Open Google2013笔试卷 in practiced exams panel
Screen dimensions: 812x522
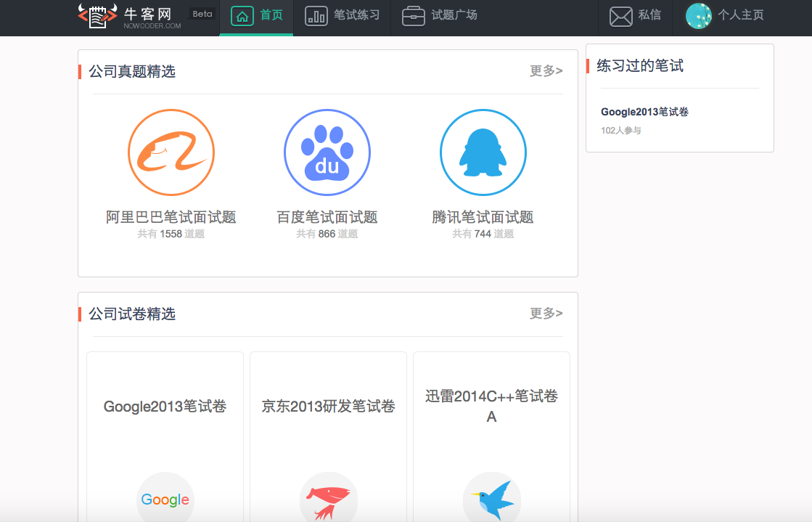click(x=644, y=112)
